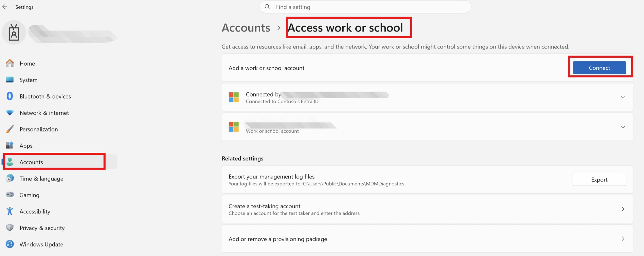Click the Personalization paintbrush icon
The image size is (644, 256).
(x=10, y=129)
